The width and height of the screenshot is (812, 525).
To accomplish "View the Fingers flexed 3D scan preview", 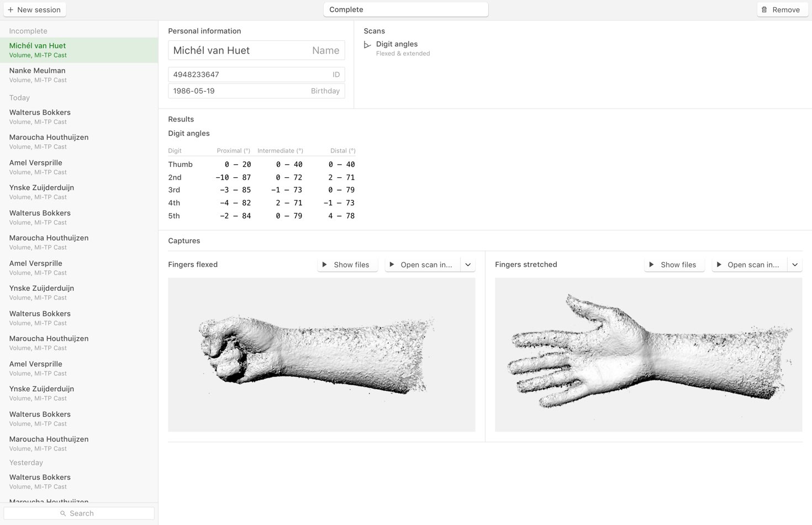I will point(321,355).
